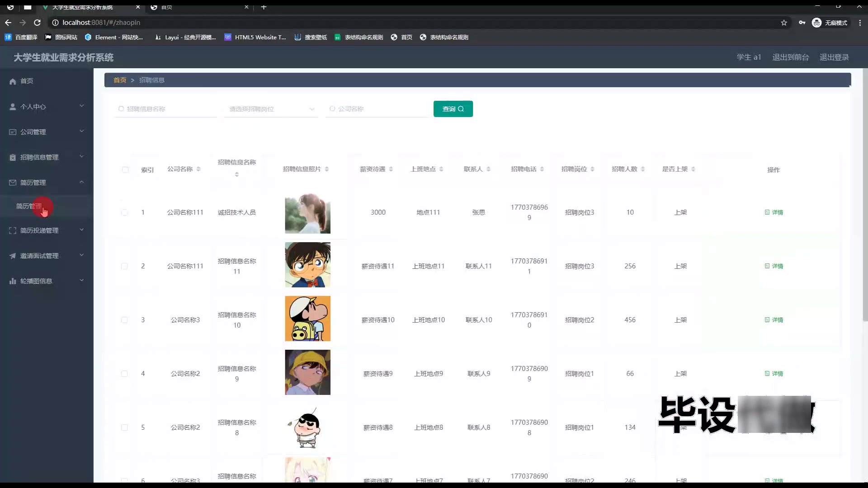Click the browser reload icon
The width and height of the screenshot is (868, 488).
[x=38, y=23]
